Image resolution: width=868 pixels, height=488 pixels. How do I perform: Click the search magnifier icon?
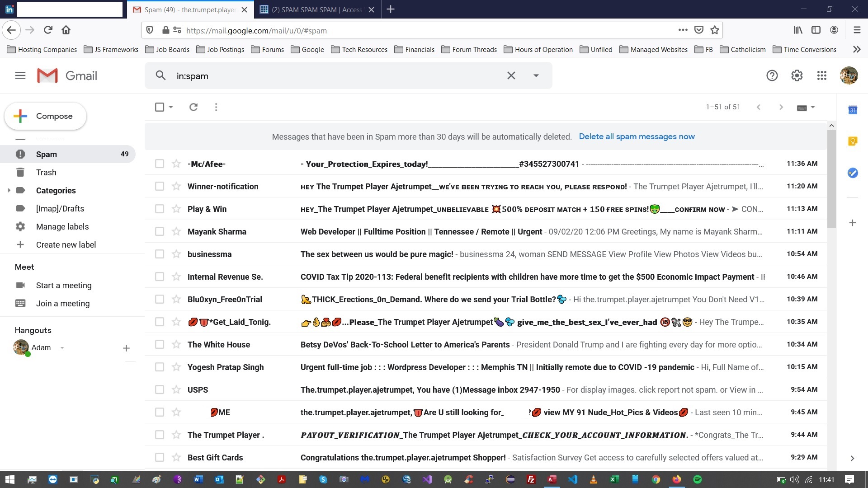pos(160,75)
